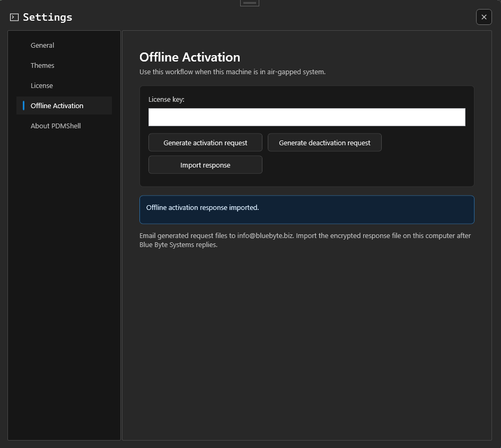
Task: Open the General settings section
Action: point(64,46)
